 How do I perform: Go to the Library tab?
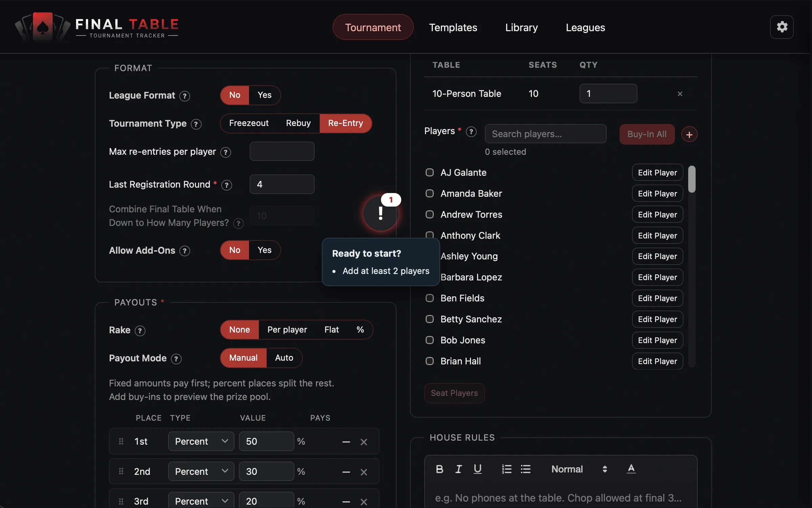[x=521, y=27]
